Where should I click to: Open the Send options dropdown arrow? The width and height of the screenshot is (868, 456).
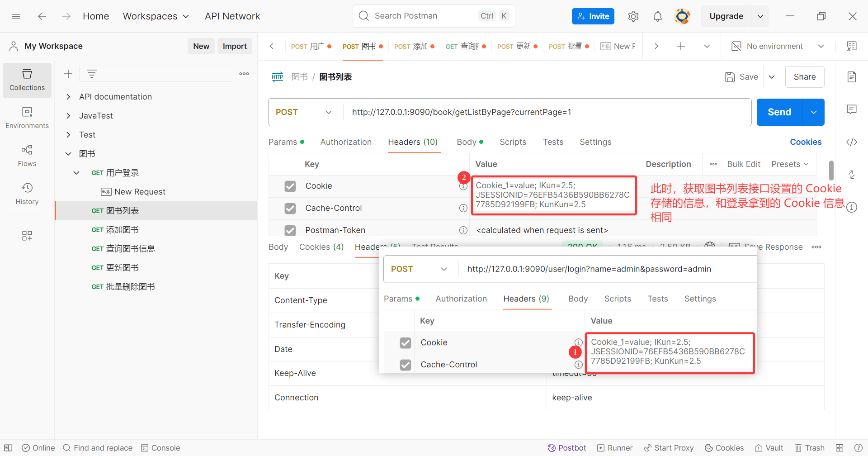pos(814,112)
